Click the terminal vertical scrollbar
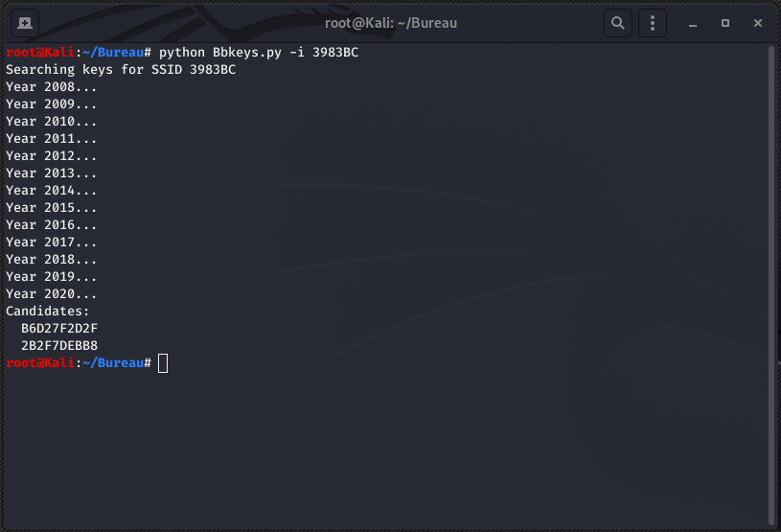The width and height of the screenshot is (781, 532). pos(771,287)
